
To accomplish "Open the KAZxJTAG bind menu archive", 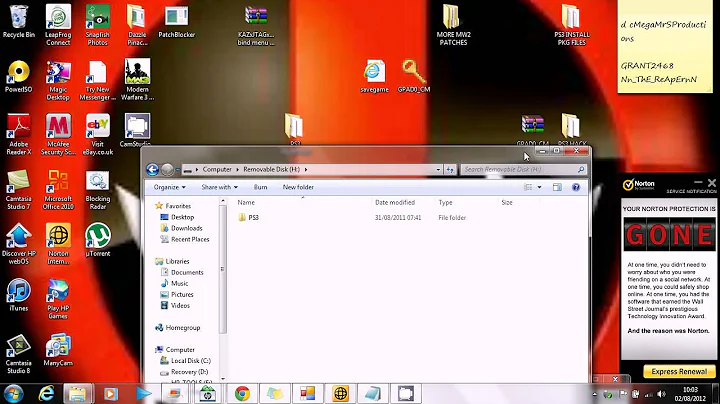I will [x=256, y=25].
